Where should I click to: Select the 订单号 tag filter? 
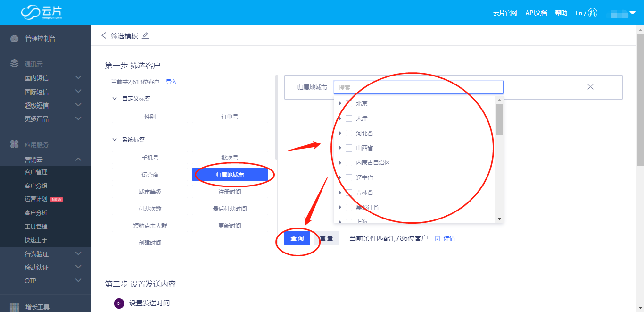(x=230, y=117)
